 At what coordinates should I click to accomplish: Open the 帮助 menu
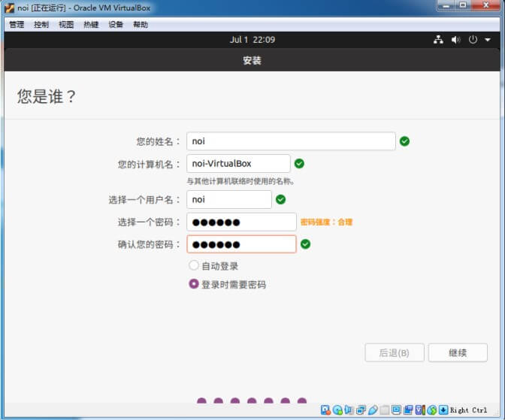pos(141,25)
